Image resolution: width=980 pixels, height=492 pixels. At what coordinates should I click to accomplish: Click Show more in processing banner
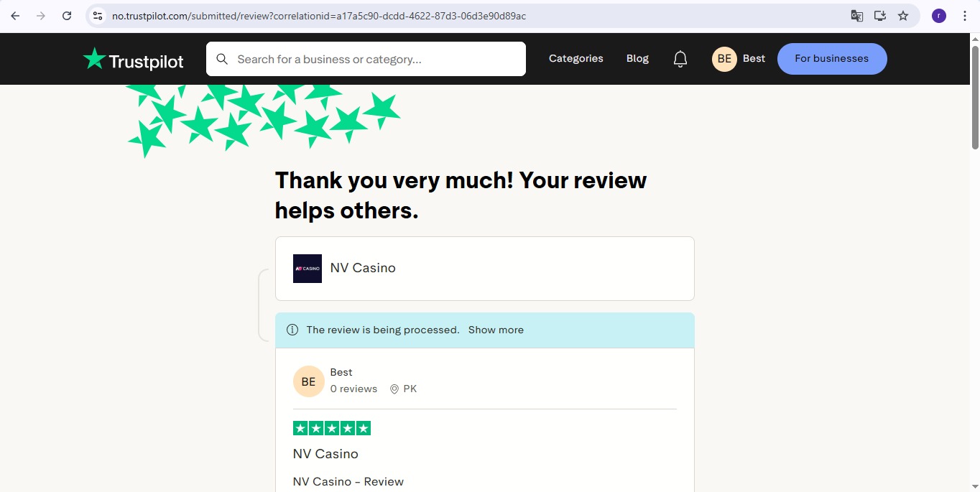[x=496, y=330]
